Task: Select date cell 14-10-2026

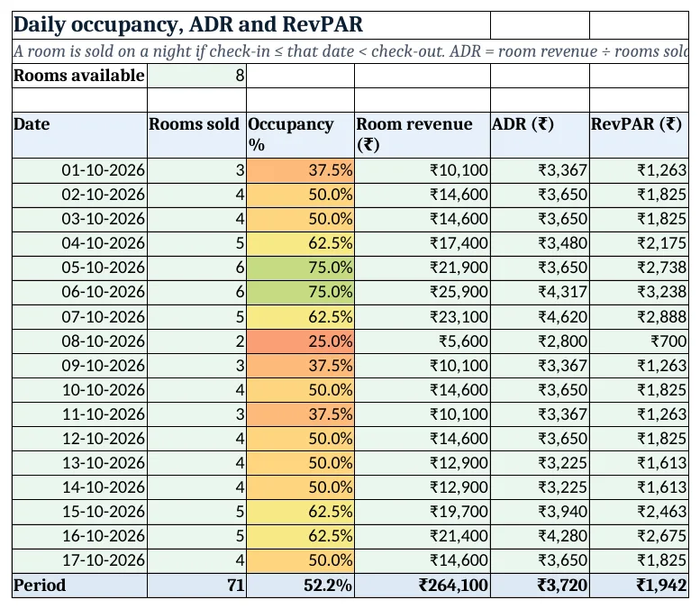Action: coord(79,487)
